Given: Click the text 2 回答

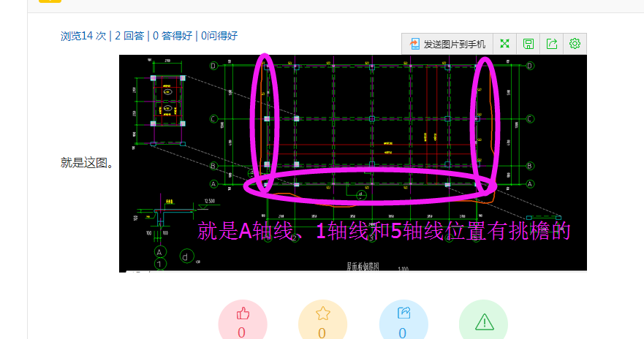Looking at the screenshot, I should [x=129, y=36].
